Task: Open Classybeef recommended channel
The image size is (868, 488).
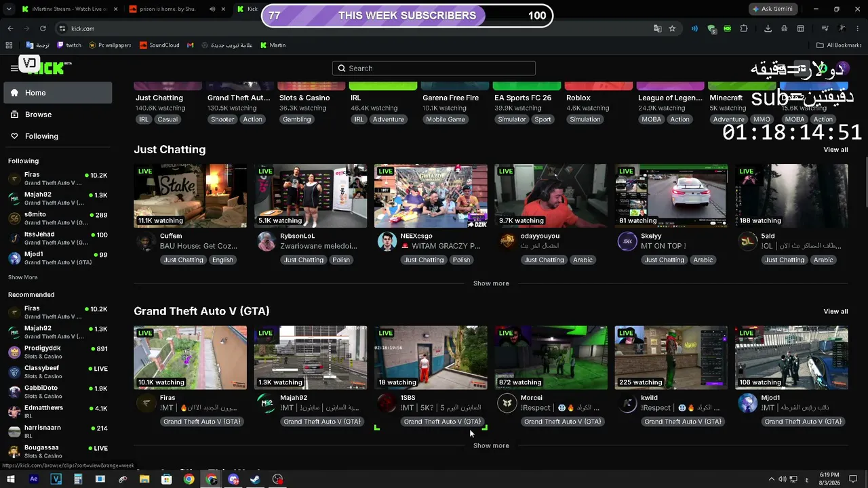Action: 57,371
